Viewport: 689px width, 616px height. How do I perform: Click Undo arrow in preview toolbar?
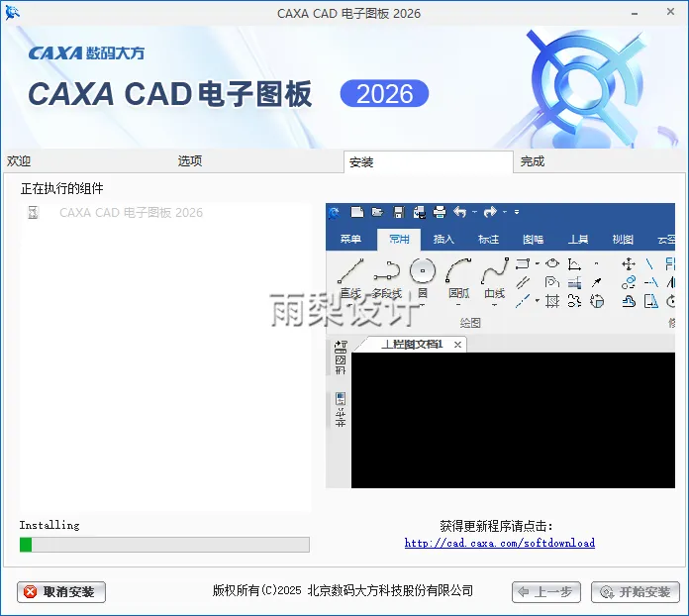pos(459,212)
